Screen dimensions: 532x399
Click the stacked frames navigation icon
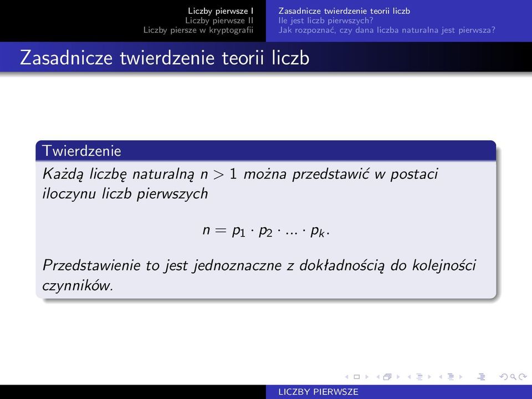click(x=387, y=377)
